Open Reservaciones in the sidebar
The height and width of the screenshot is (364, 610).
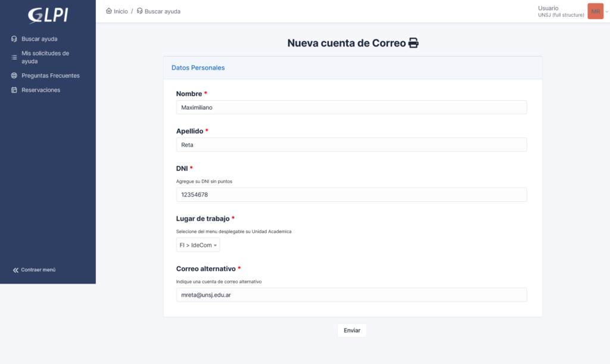tap(41, 90)
